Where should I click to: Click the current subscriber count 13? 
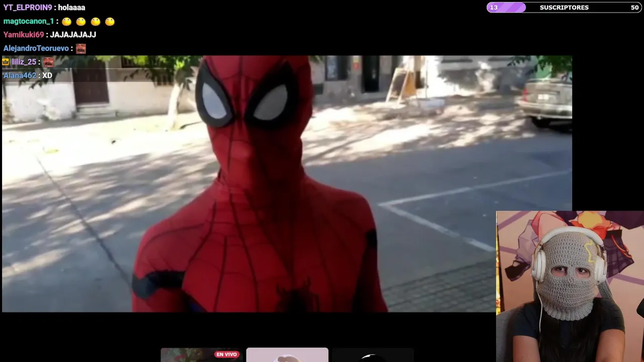tap(494, 8)
